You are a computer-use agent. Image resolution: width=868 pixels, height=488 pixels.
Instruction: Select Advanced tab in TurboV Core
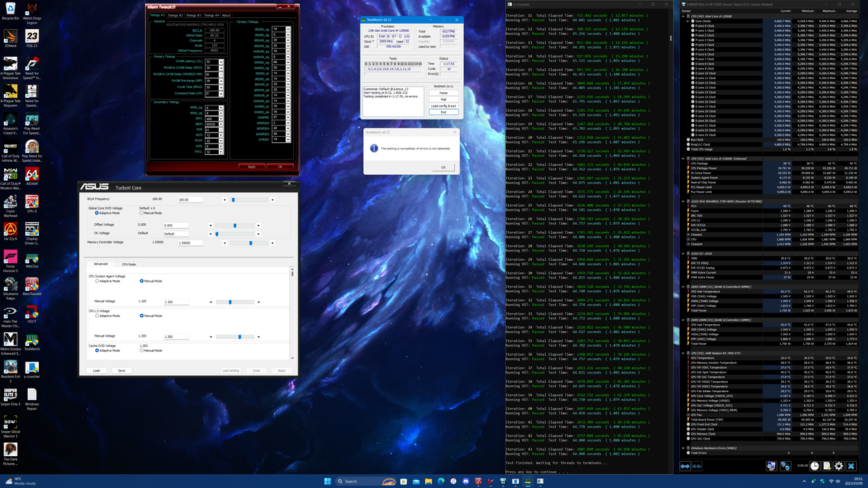tap(101, 264)
